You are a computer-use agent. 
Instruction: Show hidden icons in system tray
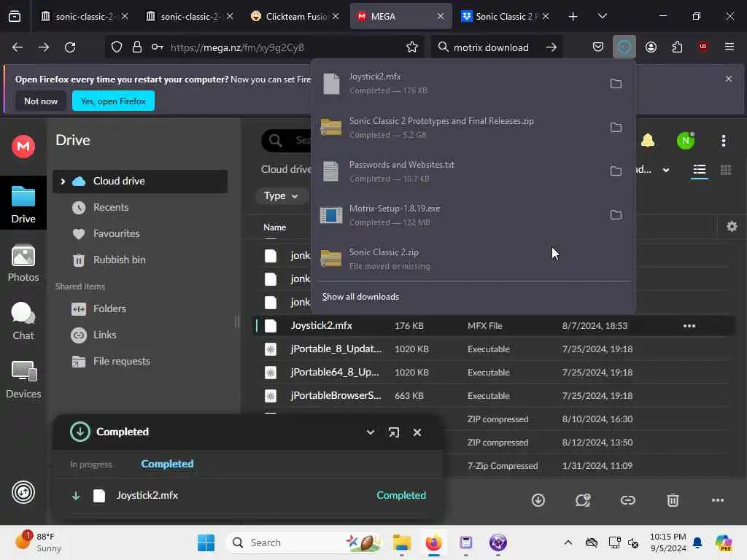[x=568, y=542]
